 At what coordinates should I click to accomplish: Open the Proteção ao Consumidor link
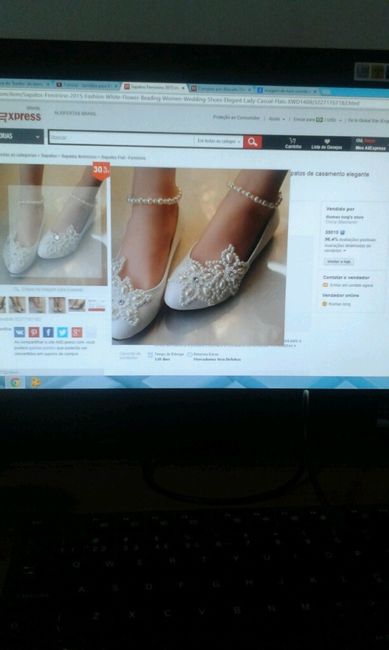pos(236,117)
